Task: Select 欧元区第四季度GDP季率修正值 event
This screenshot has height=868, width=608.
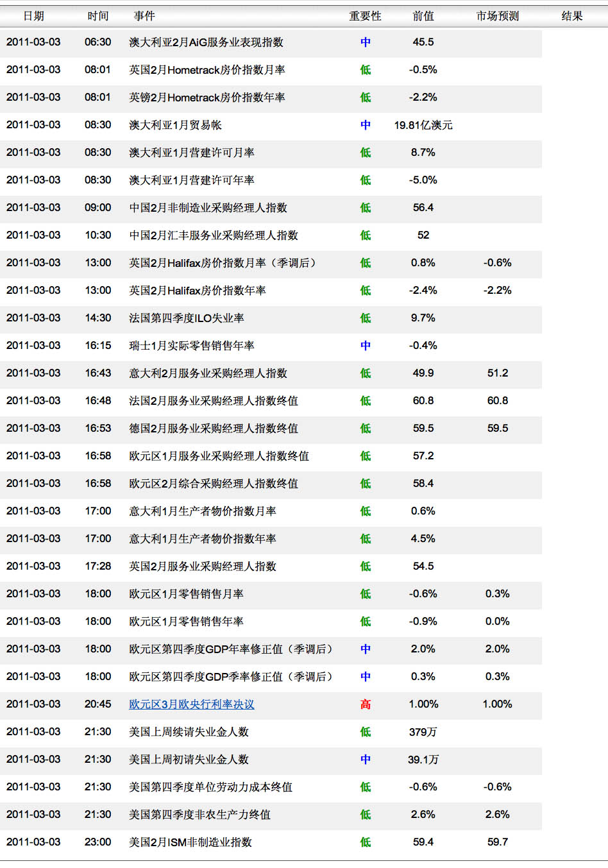Action: pos(232,677)
